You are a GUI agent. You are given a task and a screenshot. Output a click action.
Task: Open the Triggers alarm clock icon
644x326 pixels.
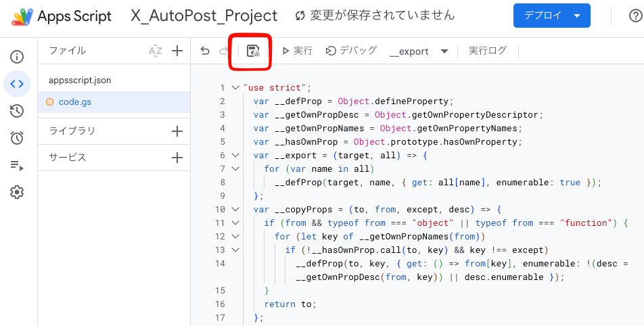[17, 138]
